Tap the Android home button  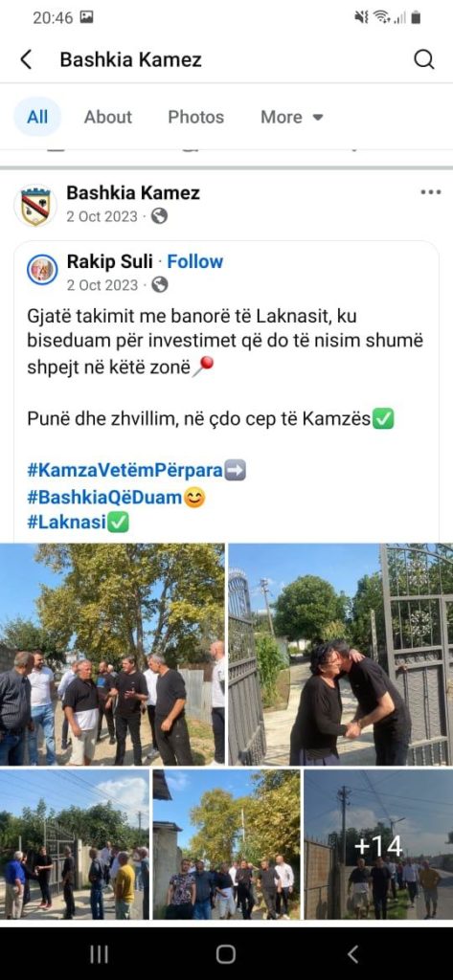coord(226,954)
